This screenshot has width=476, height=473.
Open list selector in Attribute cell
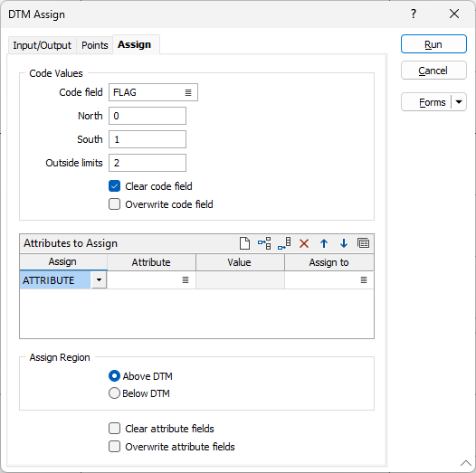(x=186, y=280)
